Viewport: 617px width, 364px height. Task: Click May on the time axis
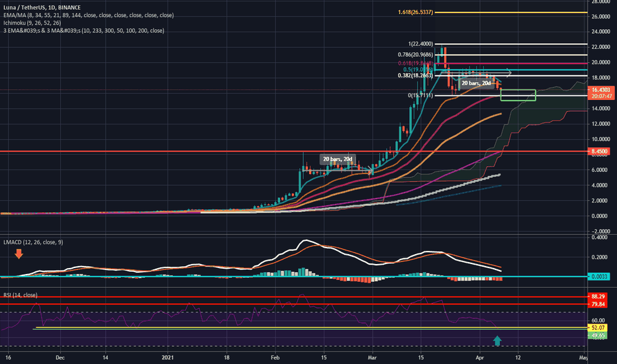coord(583,357)
